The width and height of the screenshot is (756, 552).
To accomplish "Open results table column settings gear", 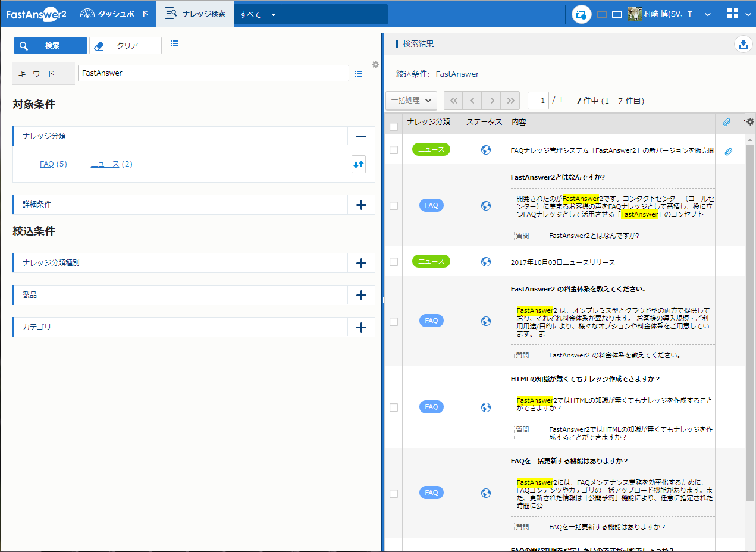I will (749, 122).
